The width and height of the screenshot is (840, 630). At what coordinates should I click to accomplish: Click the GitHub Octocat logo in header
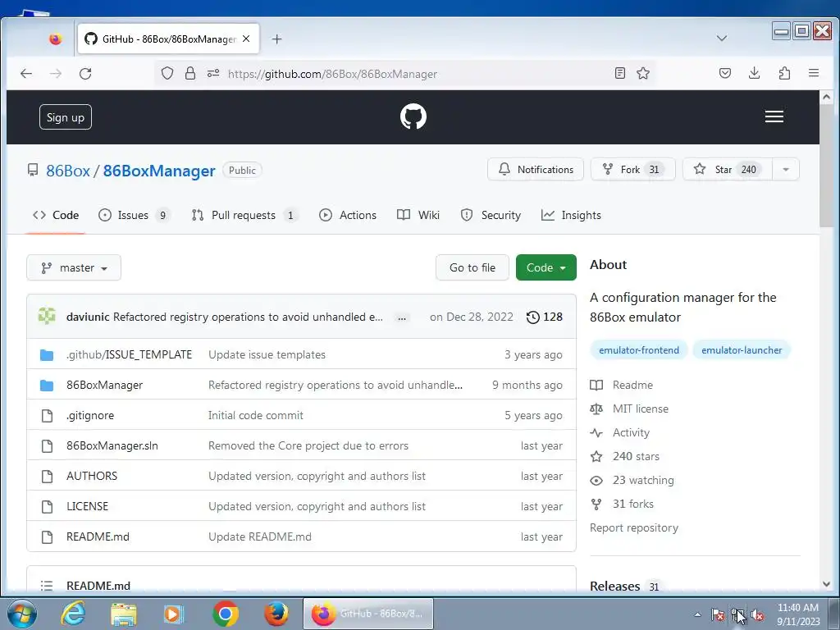coord(413,116)
